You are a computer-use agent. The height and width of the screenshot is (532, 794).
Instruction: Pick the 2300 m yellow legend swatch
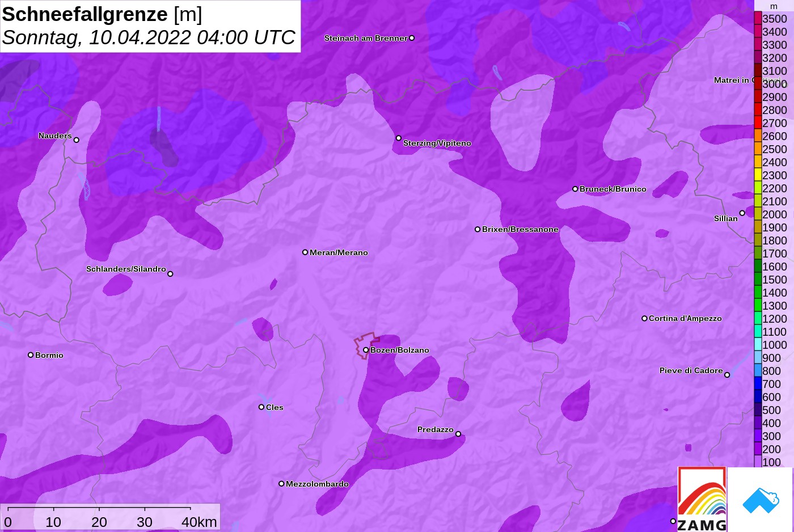click(x=758, y=175)
